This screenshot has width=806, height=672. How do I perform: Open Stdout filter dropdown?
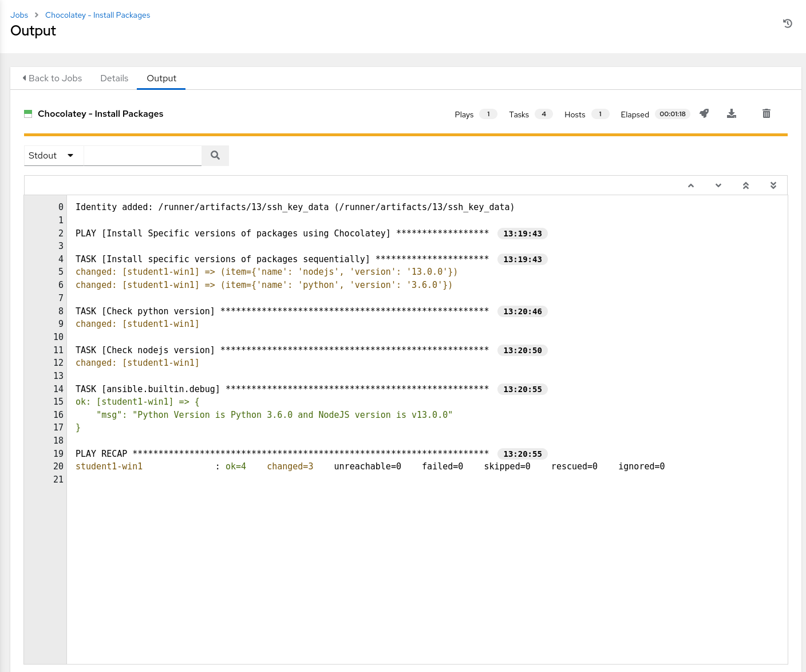[x=54, y=155]
